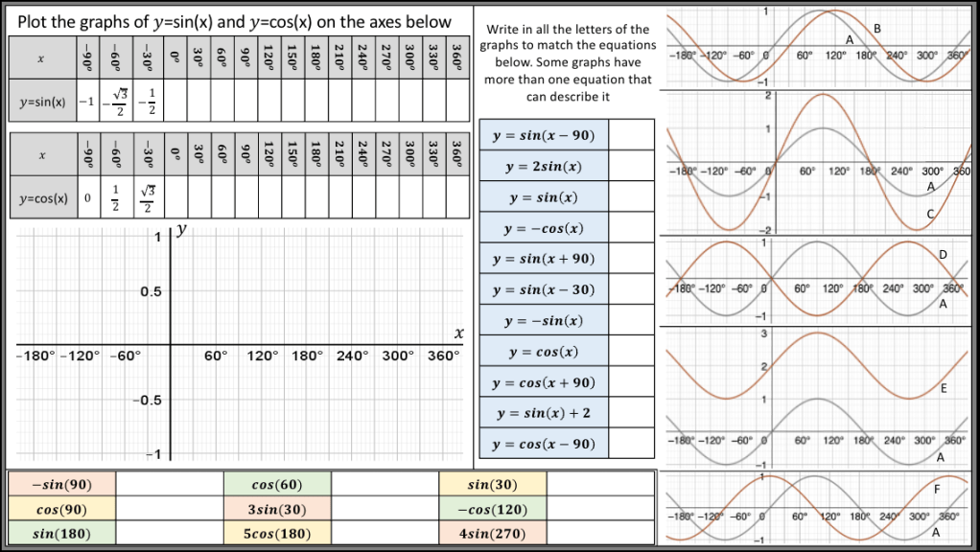
Task: Click the empty answer cell after −sin(90)
Action: 169,486
